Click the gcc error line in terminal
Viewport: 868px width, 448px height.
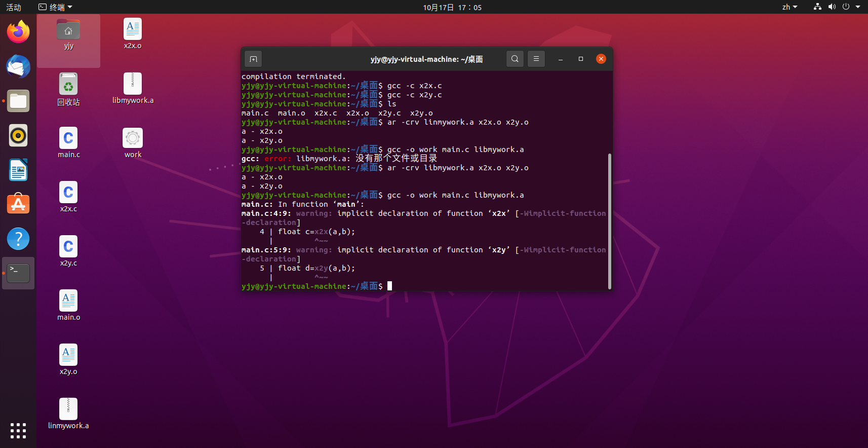(x=339, y=159)
